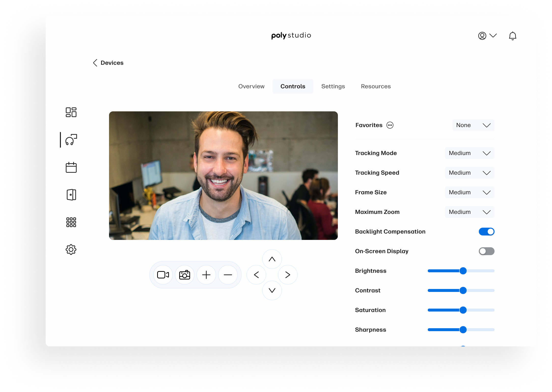The height and width of the screenshot is (392, 552).
Task: Enable On-Screen Display toggle
Action: click(486, 251)
